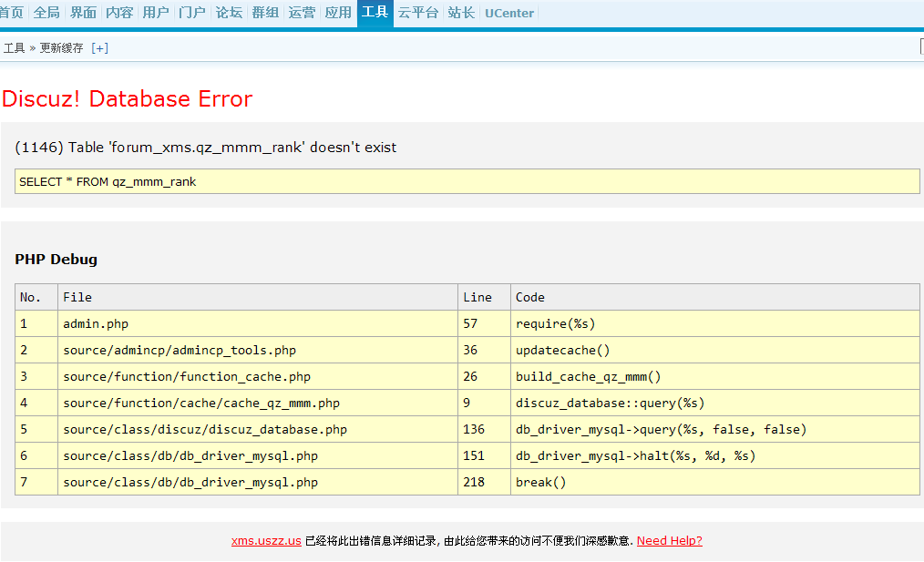Click the db_driver_mysql->query code cell
Viewport: 924px width, 562px height.
coord(714,429)
